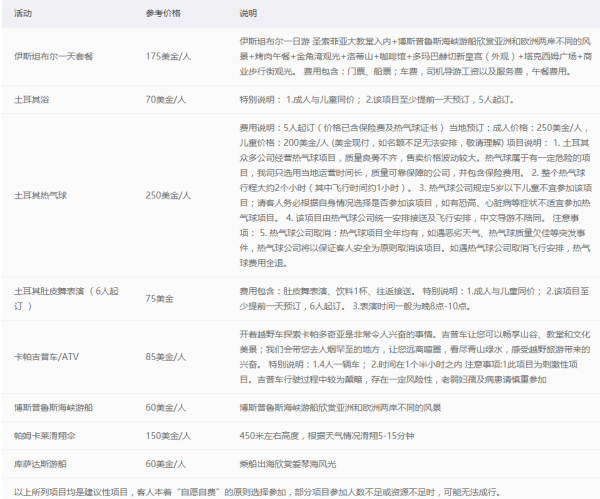Click the 以上所列项目均是建议性项目 footer note
Image resolution: width=600 pixels, height=499 pixels.
point(257,492)
